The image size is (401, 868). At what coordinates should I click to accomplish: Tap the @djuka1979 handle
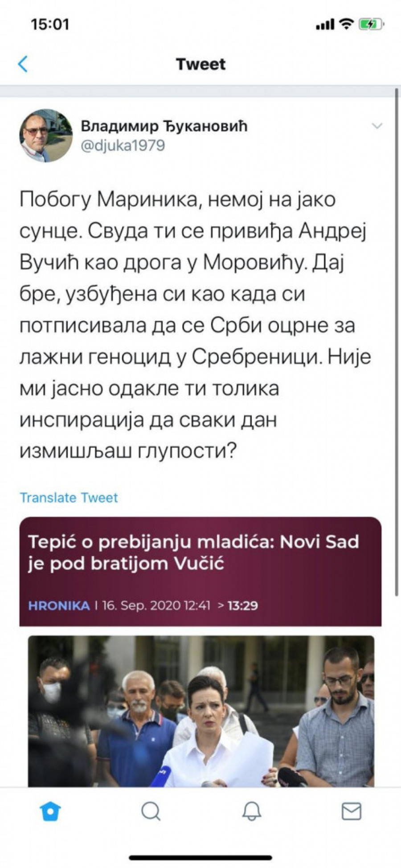click(123, 146)
